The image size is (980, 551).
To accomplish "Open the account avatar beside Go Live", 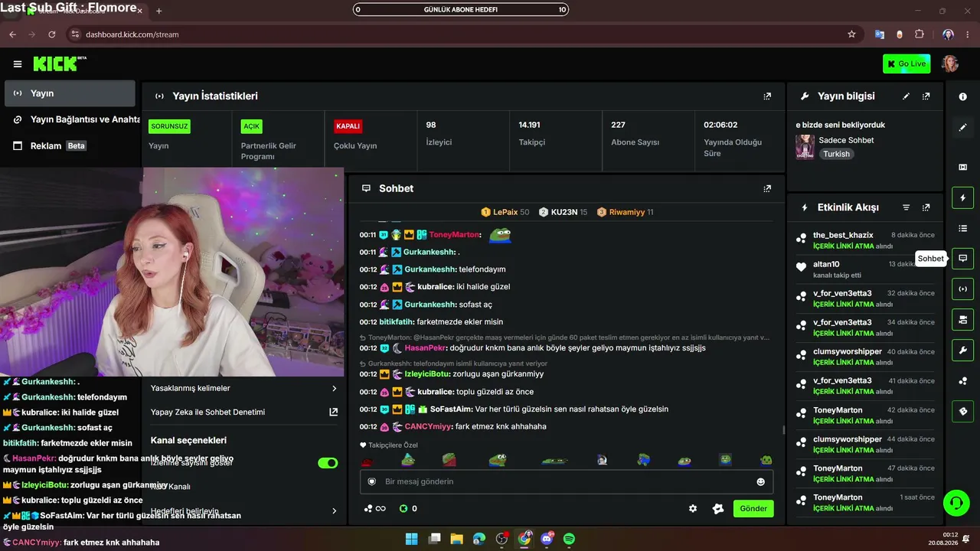I will pyautogui.click(x=950, y=64).
